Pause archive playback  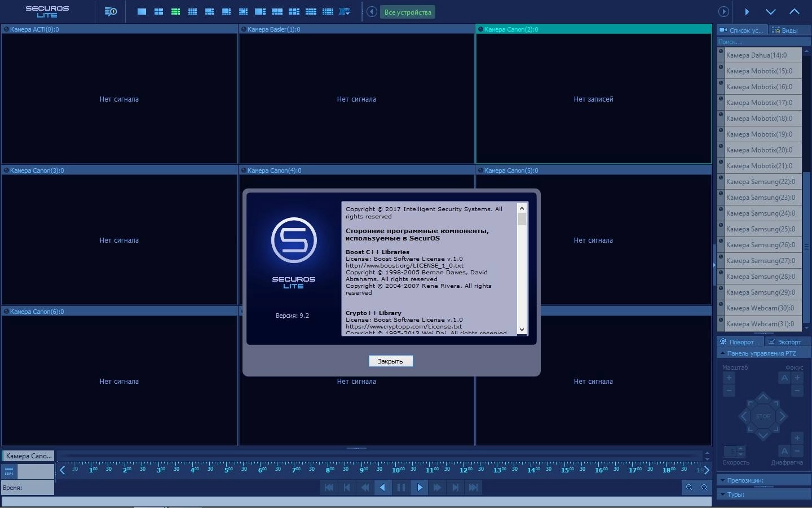pos(401,487)
